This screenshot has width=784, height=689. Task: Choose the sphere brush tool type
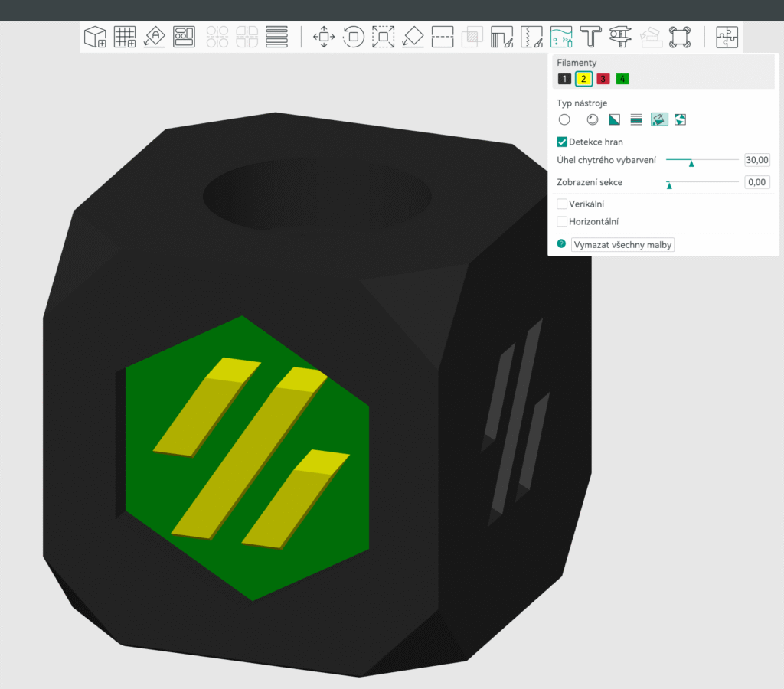[592, 119]
